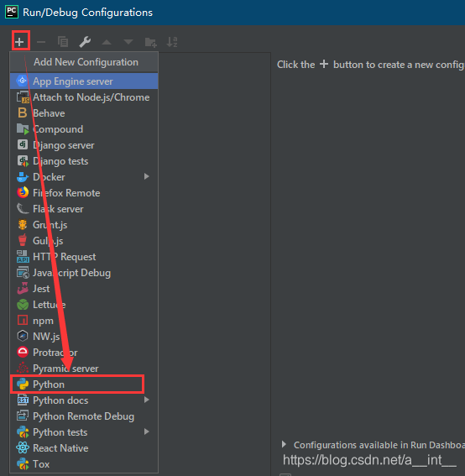Expand the Python docs submenu arrow

[147, 400]
